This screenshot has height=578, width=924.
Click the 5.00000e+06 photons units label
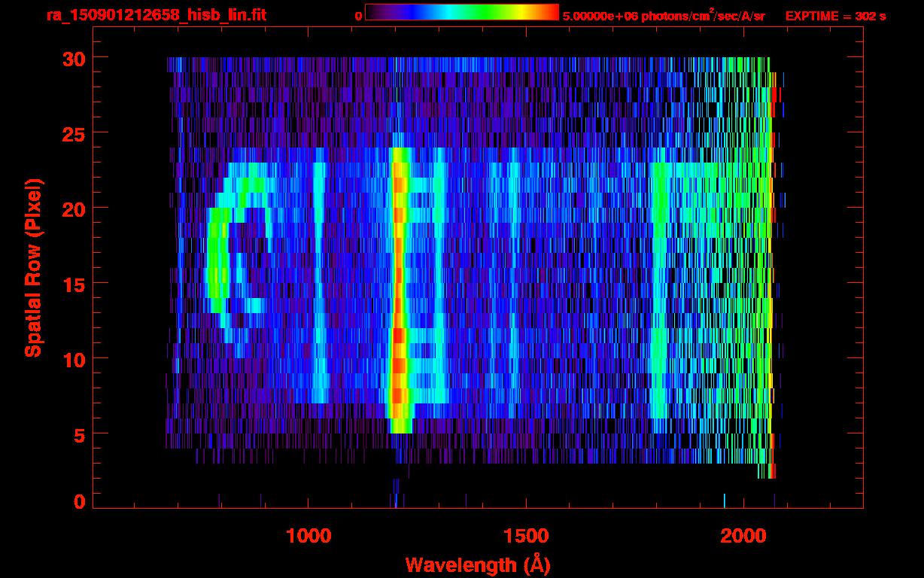tap(663, 15)
